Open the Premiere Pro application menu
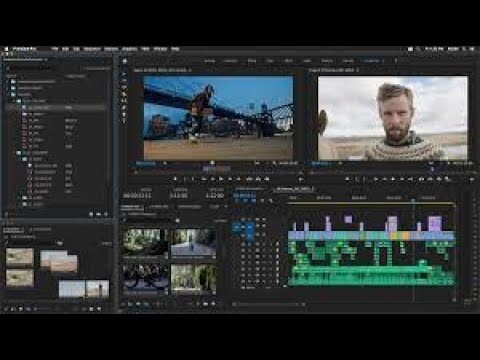 tap(25, 49)
